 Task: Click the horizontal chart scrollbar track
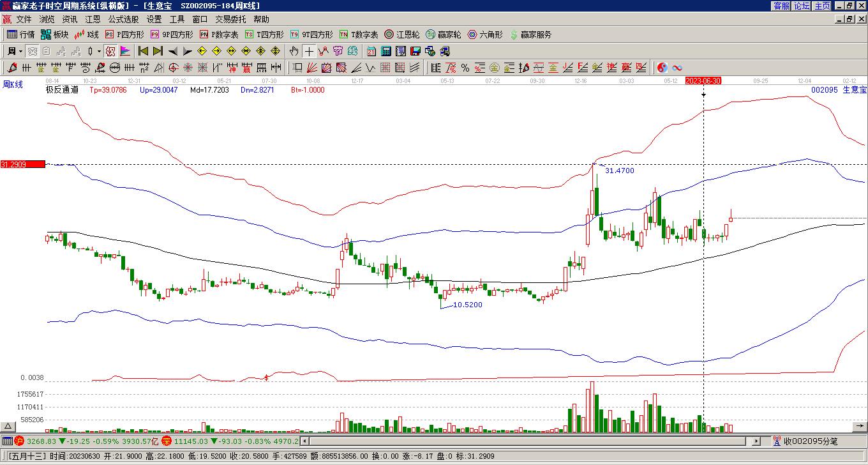pyautogui.click(x=523, y=441)
